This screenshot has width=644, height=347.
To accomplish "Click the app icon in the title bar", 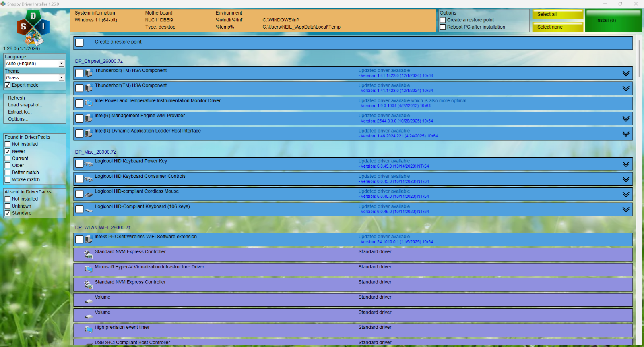I will click(3, 4).
